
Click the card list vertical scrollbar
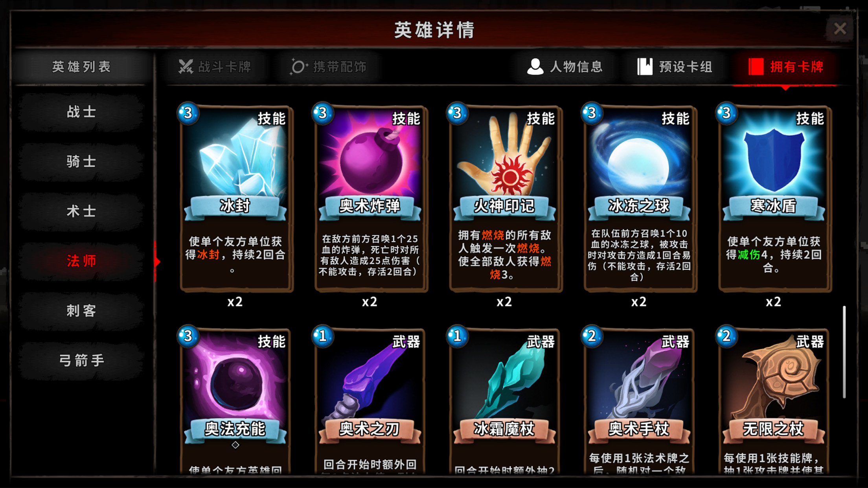pyautogui.click(x=844, y=352)
